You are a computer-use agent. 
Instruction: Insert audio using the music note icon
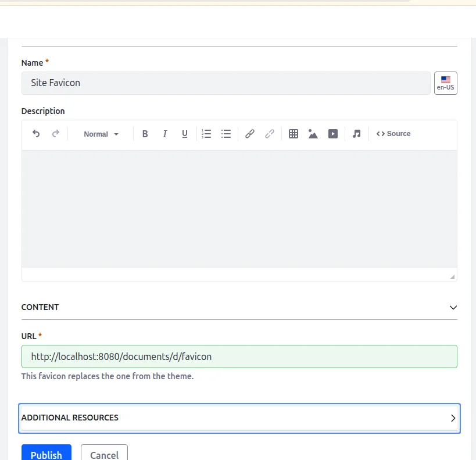[357, 134]
